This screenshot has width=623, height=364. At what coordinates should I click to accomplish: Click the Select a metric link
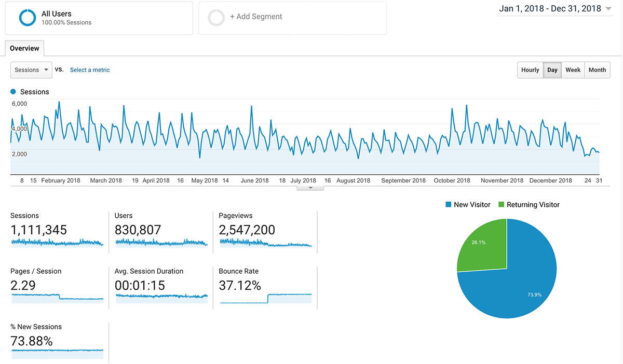pyautogui.click(x=90, y=70)
